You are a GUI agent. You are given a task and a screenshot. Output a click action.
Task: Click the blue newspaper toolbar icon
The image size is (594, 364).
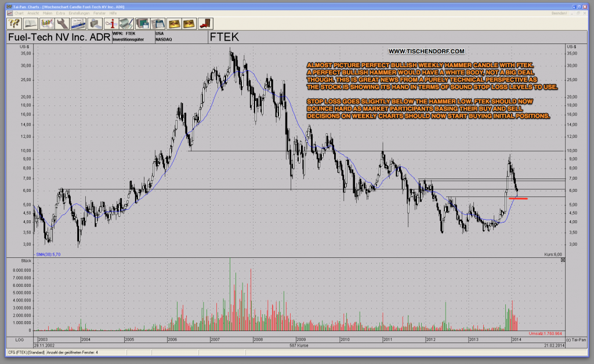point(78,23)
